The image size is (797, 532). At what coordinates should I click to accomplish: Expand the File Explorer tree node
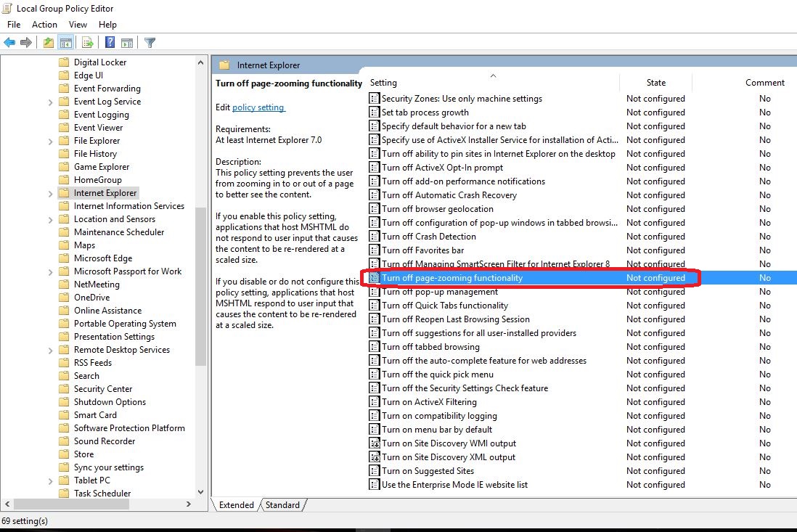click(50, 142)
